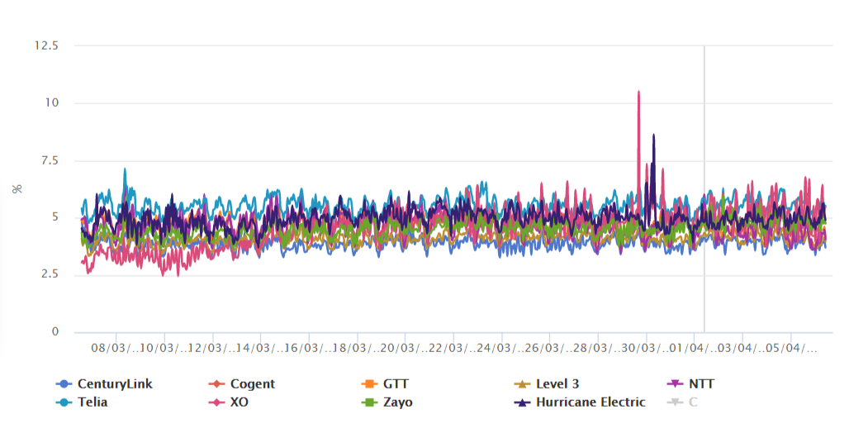Toggle the Telia series in legend
The width and height of the screenshot is (868, 433).
tap(82, 402)
